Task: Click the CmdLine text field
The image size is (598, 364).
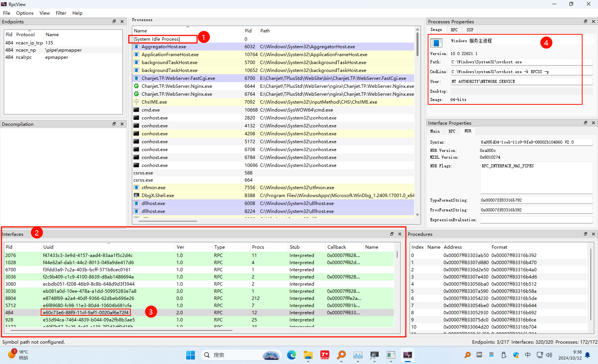Action: 521,72
